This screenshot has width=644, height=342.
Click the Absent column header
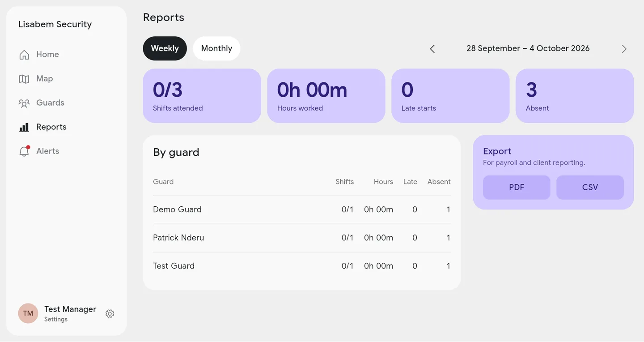point(439,182)
